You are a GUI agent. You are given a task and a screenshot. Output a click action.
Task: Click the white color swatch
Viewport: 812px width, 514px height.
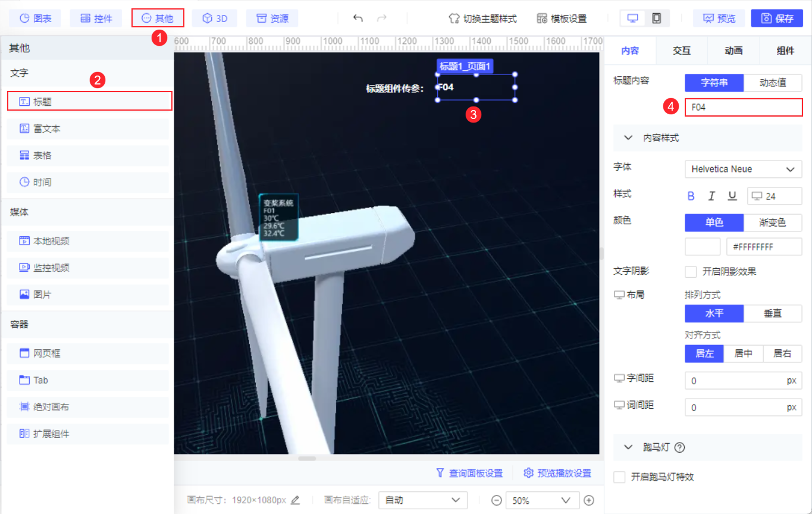(703, 246)
